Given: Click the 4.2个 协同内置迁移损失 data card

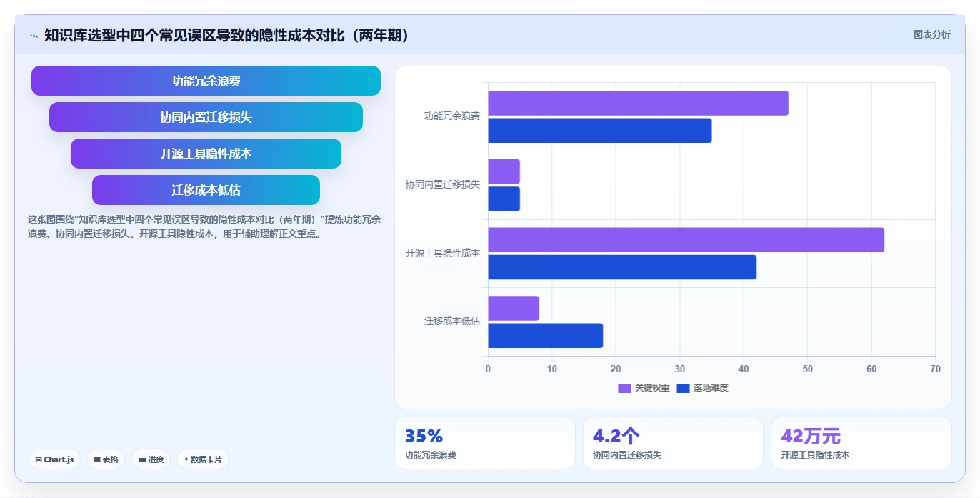Looking at the screenshot, I should click(673, 443).
